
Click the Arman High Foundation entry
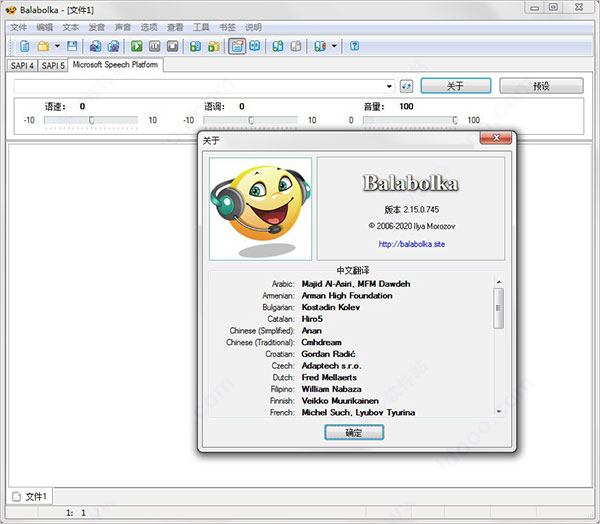click(347, 296)
